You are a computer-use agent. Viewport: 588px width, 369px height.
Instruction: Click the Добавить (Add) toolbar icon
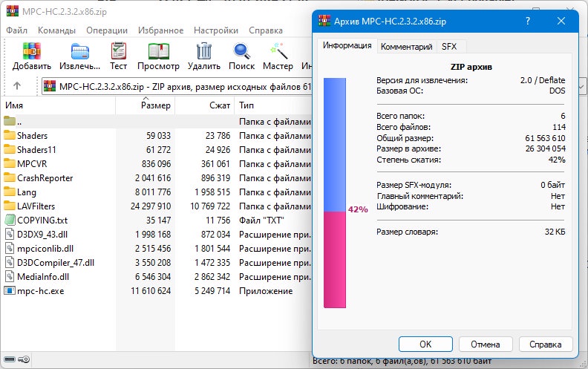(31, 51)
